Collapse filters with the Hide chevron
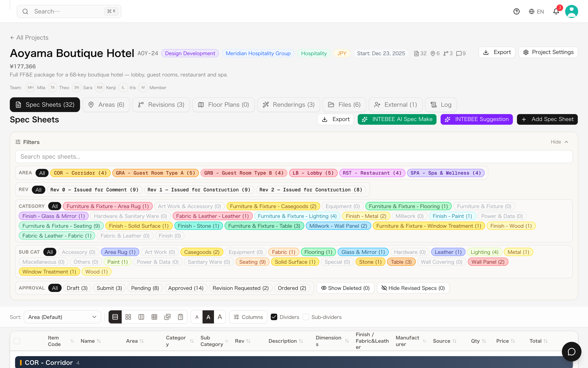This screenshot has width=588, height=368. (560, 142)
